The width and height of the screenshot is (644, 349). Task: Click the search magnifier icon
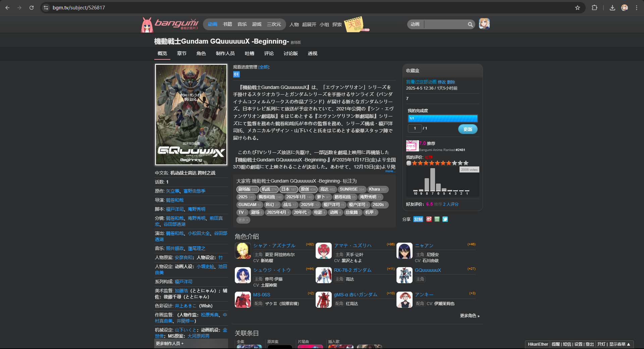tap(470, 24)
